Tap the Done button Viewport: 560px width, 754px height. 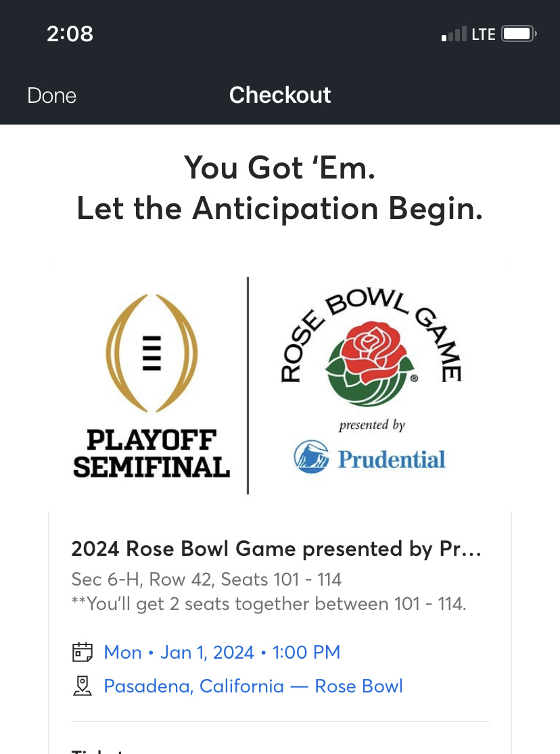(x=51, y=95)
